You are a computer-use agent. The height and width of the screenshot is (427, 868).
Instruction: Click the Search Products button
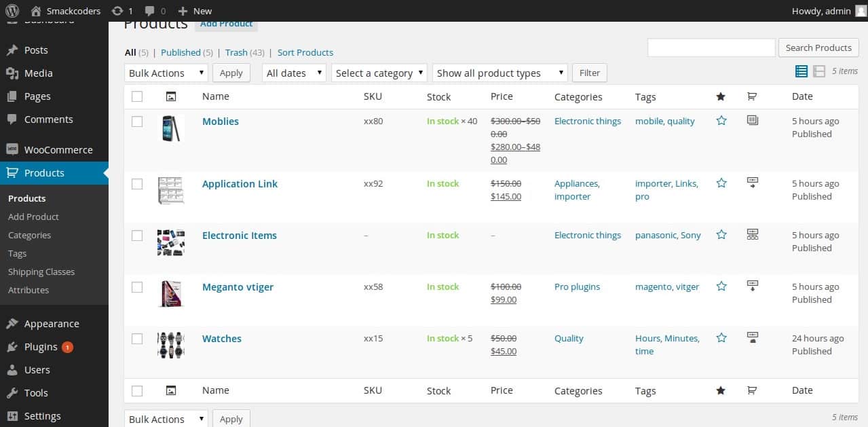[818, 48]
